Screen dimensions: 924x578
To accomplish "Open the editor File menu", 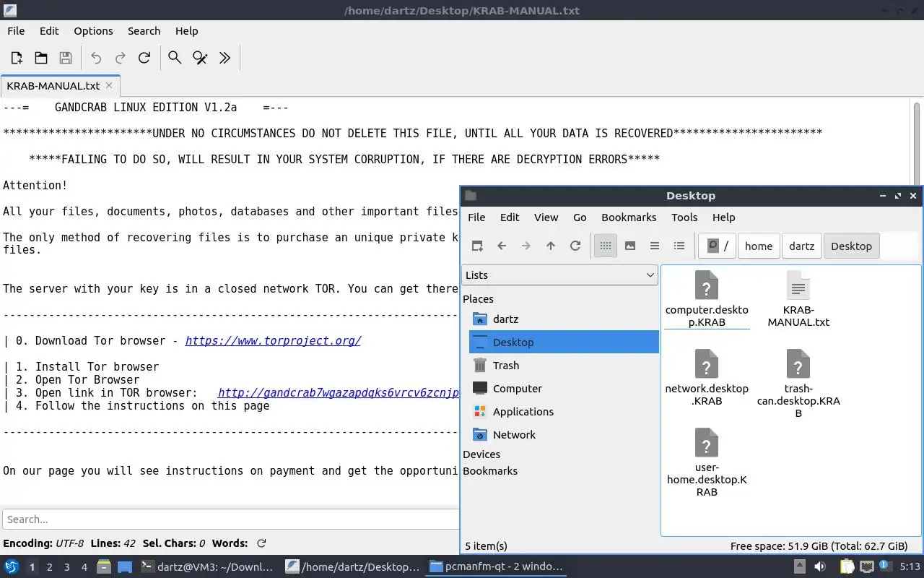I will coord(16,31).
